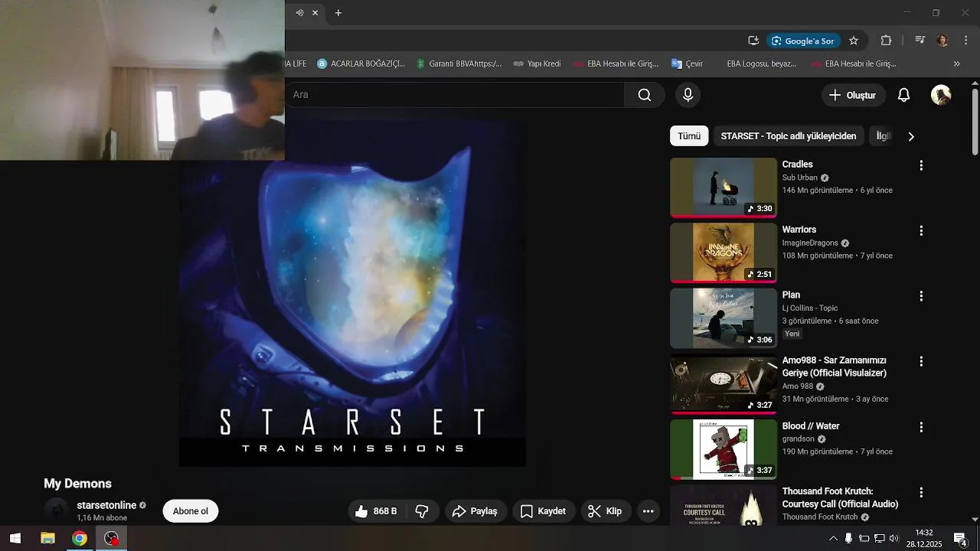Click Kaydet save button
This screenshot has width=980, height=551.
point(543,511)
